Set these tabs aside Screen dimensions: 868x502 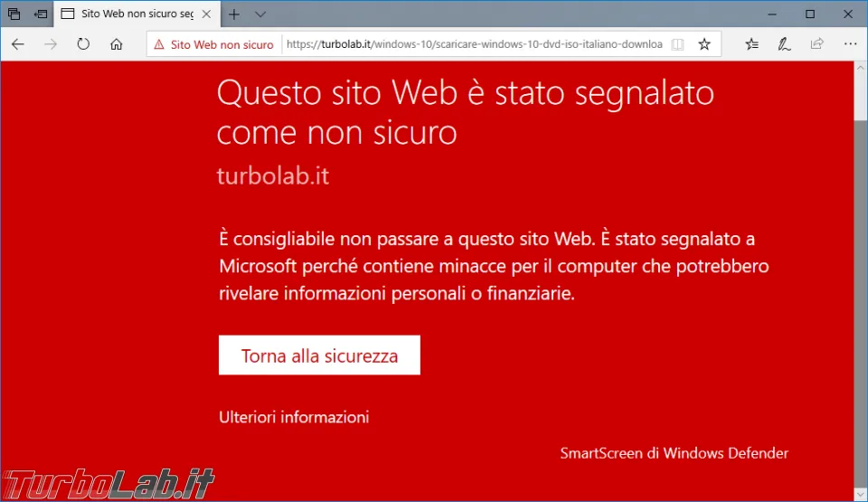coord(41,14)
